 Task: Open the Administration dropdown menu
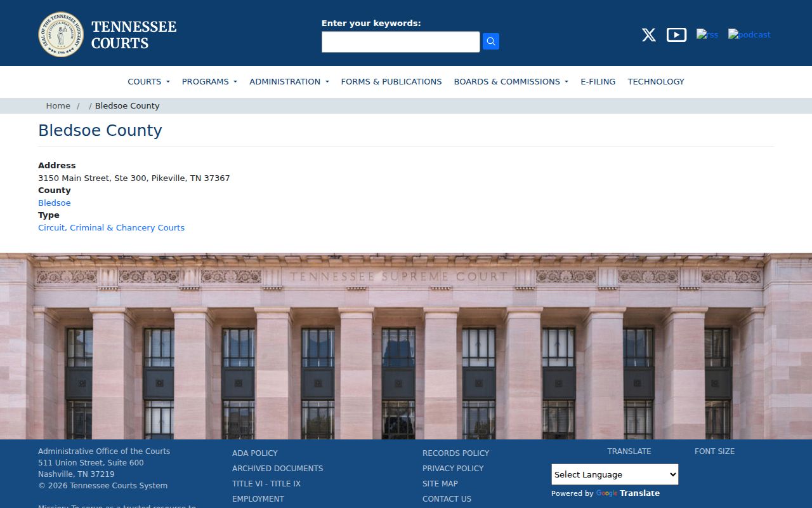pos(289,81)
